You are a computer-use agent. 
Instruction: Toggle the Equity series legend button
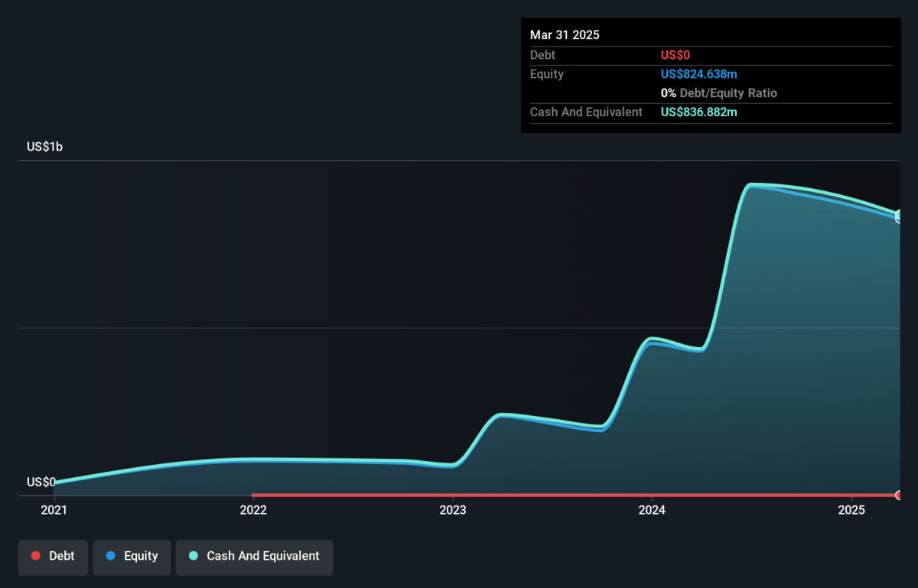point(132,557)
